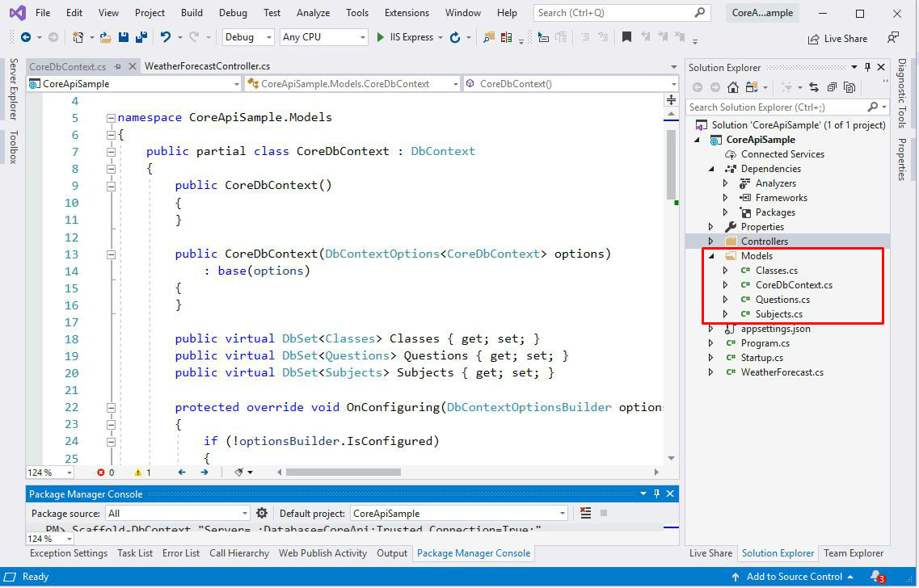Expand the Packages node under Dependencies
Screen dimensions: 919x588
tap(726, 212)
